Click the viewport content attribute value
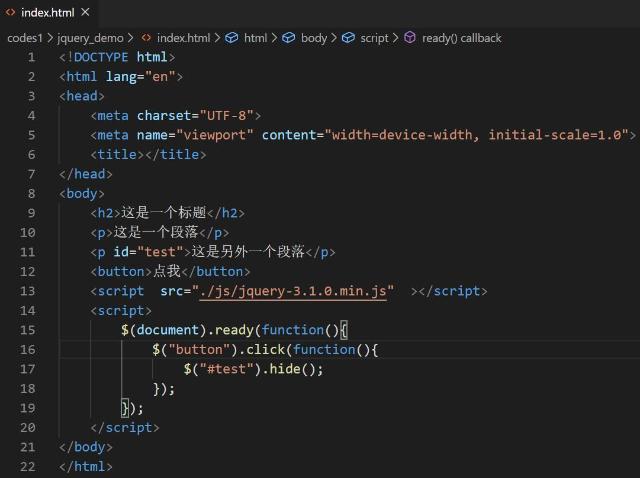Screen dimensions: 640x478 point(474,135)
